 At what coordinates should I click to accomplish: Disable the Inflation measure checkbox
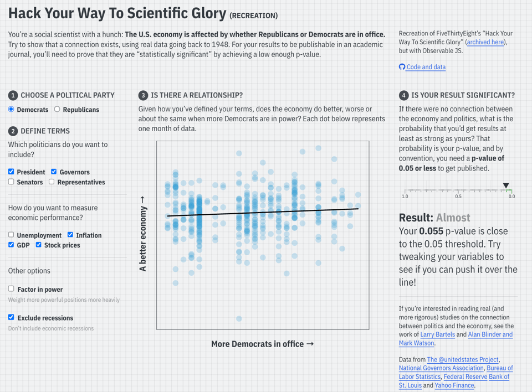pyautogui.click(x=70, y=235)
